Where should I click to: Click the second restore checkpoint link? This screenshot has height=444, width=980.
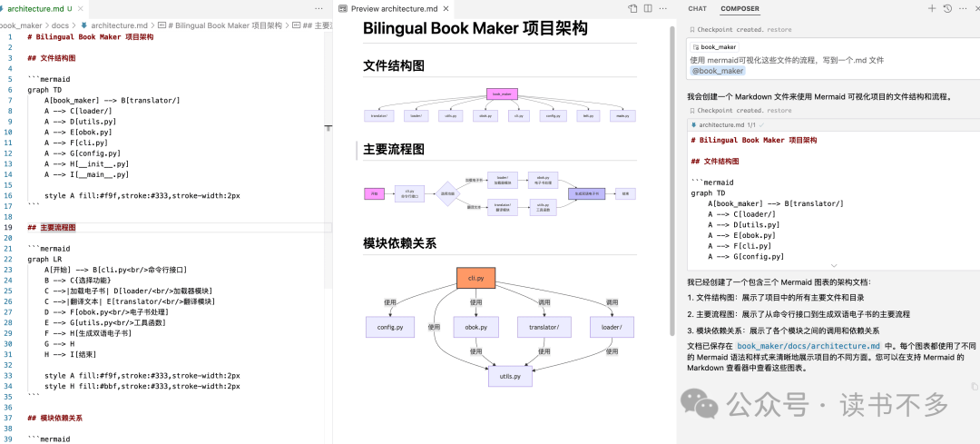(x=779, y=111)
